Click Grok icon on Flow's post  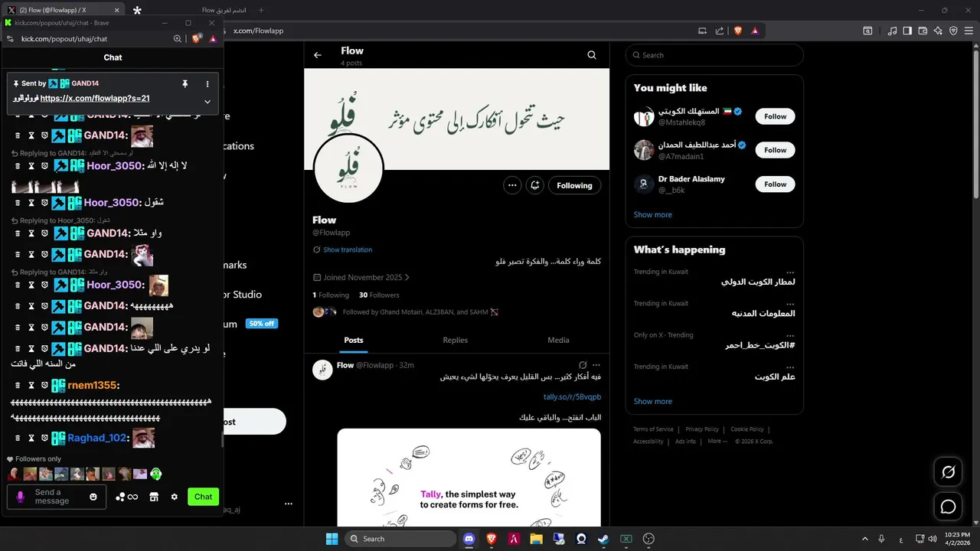pyautogui.click(x=583, y=365)
